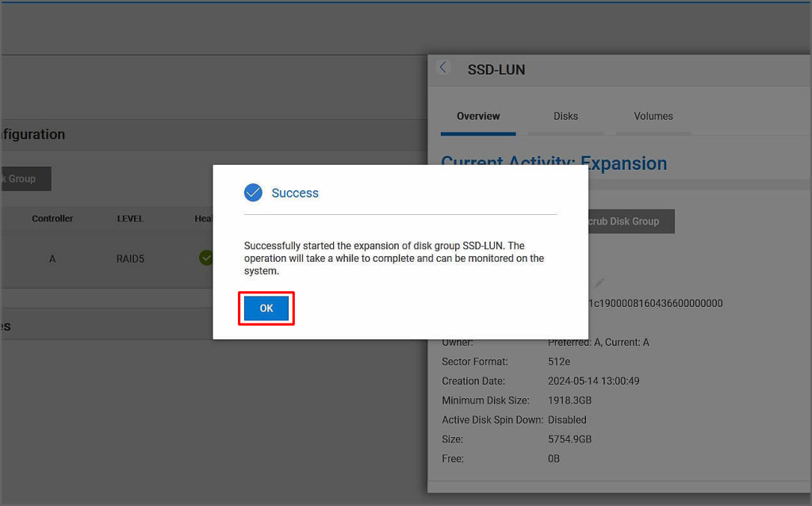The width and height of the screenshot is (812, 506).
Task: Click the pencil edit icon beside the name
Action: click(599, 283)
